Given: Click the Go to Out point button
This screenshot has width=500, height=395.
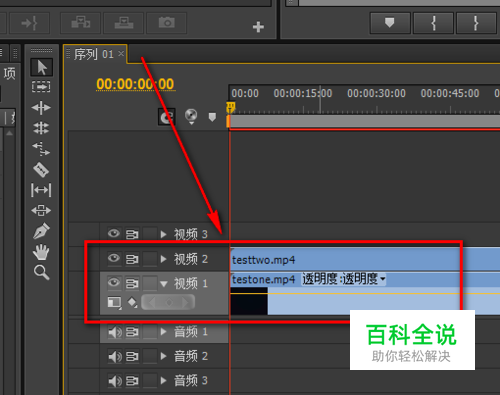Looking at the screenshot, I should click(x=29, y=23).
